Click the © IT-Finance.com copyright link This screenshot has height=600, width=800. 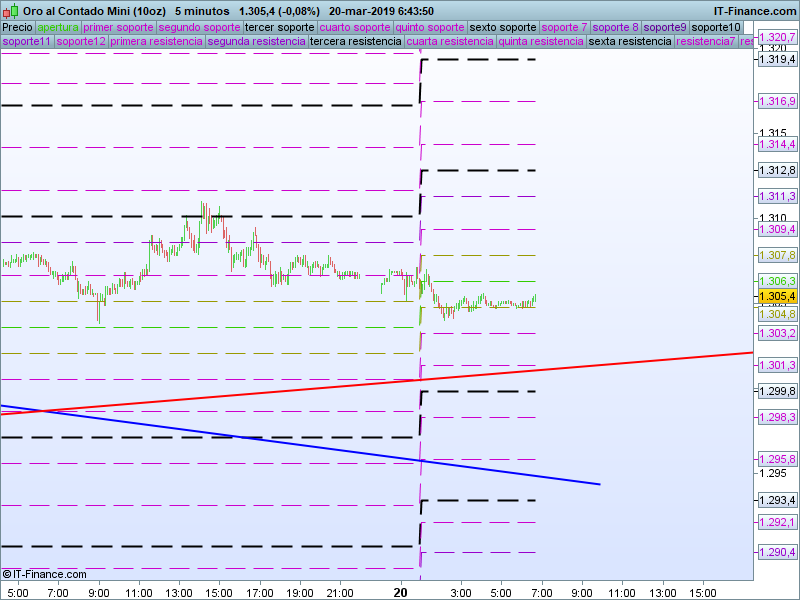45,574
